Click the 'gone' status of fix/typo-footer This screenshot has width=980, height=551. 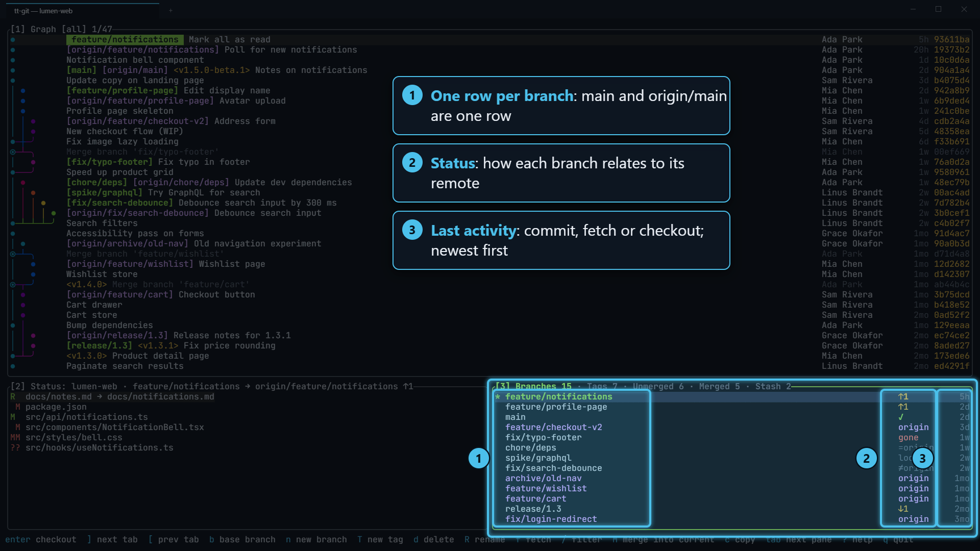coord(909,437)
